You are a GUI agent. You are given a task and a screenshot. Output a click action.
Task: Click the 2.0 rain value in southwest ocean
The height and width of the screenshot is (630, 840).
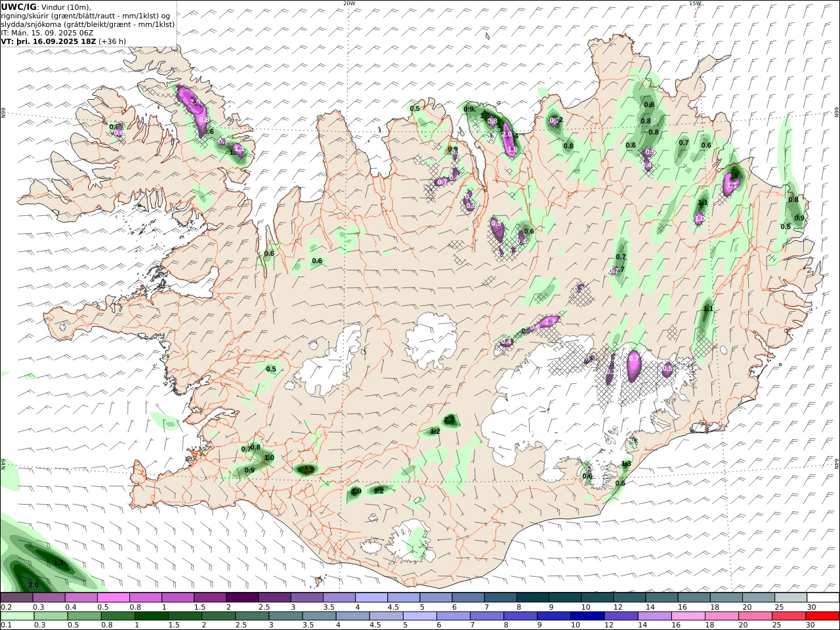(x=33, y=585)
